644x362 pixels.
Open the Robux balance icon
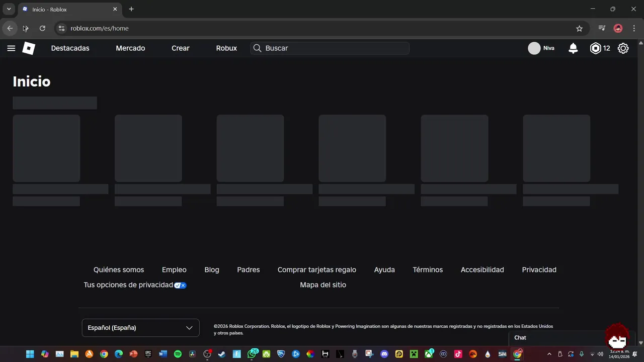[x=596, y=48]
